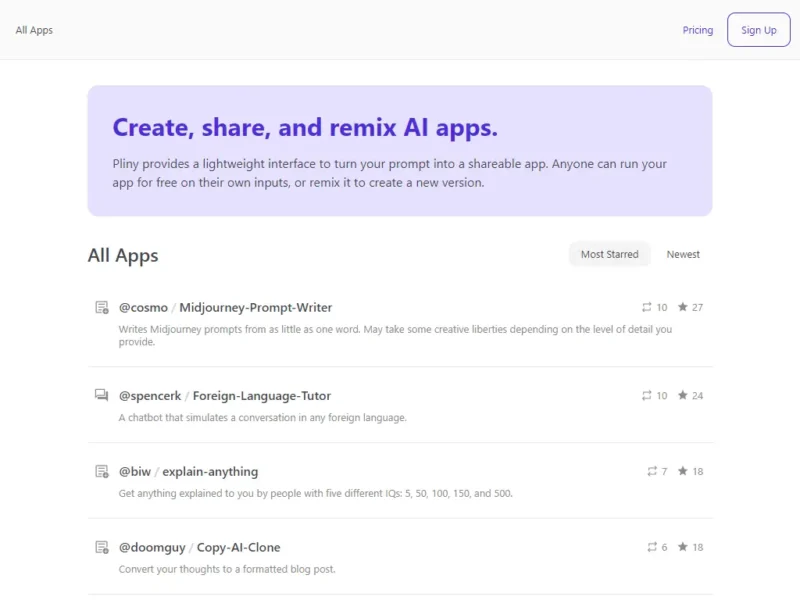Click the remix icon on Copy-AI-Clone row
800x600 pixels.
click(652, 547)
